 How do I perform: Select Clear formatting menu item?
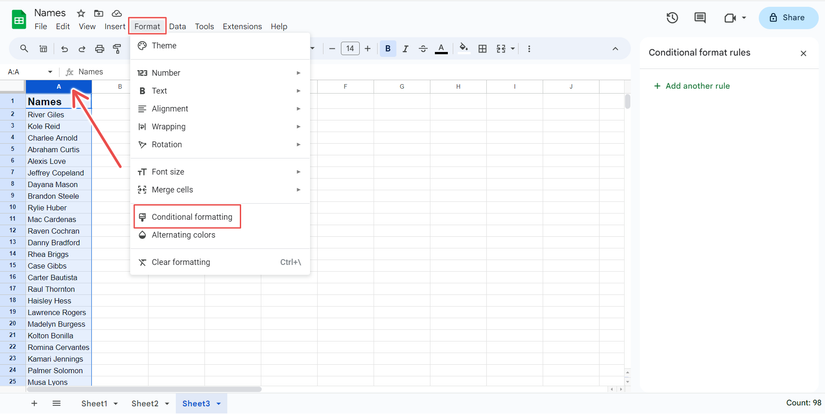(x=220, y=262)
